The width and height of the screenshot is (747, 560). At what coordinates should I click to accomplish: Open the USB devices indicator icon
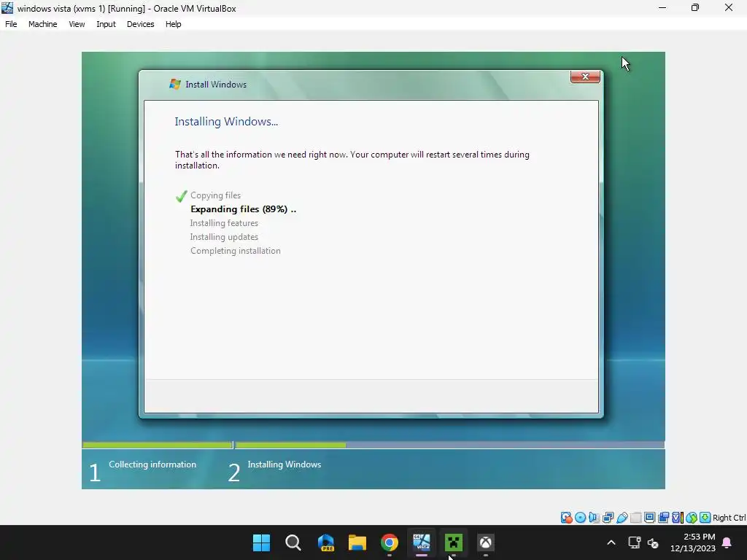(x=622, y=518)
